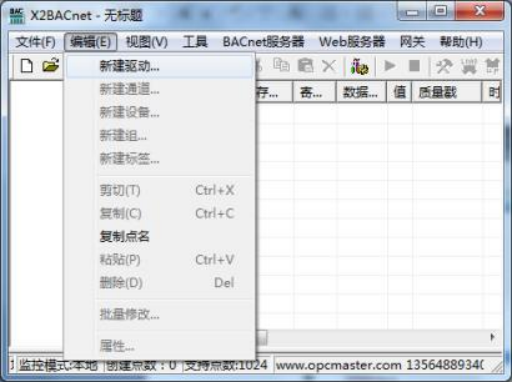
Task: Click the delete X toolbar icon
Action: (x=329, y=66)
